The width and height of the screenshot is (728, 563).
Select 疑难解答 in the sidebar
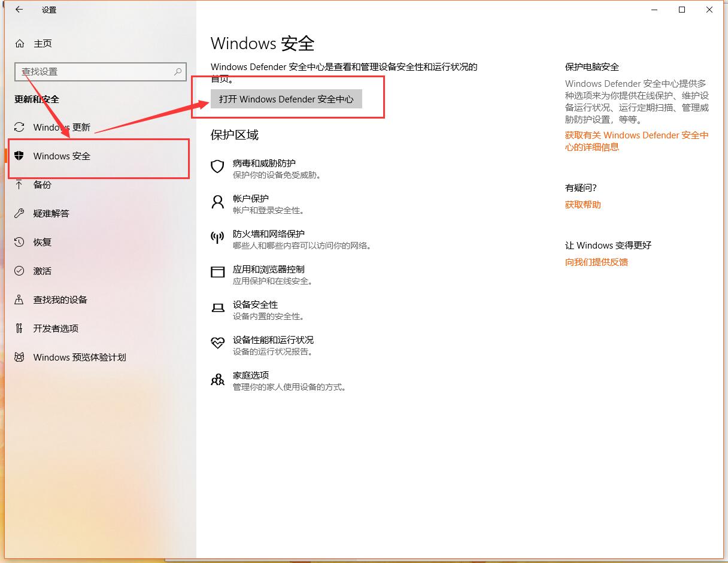[x=50, y=213]
